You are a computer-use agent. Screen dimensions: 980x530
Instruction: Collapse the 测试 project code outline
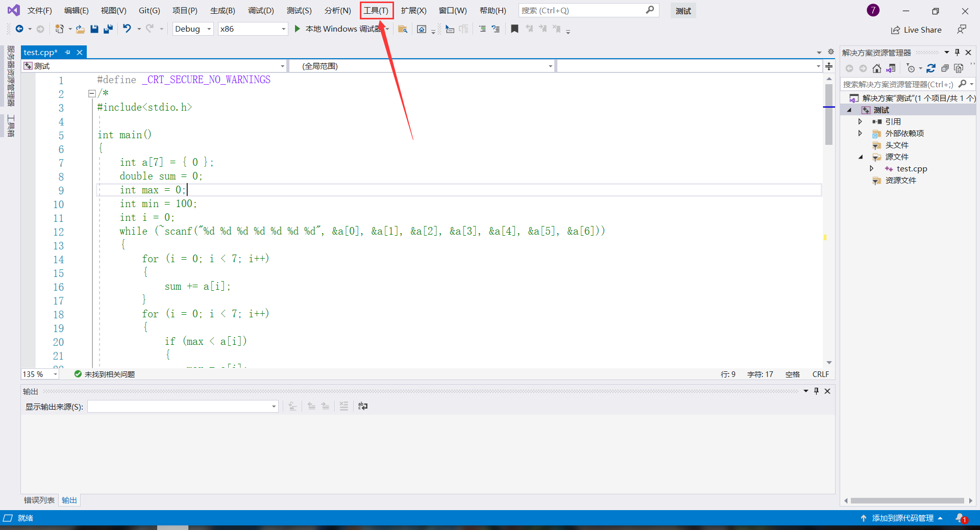[x=849, y=110]
